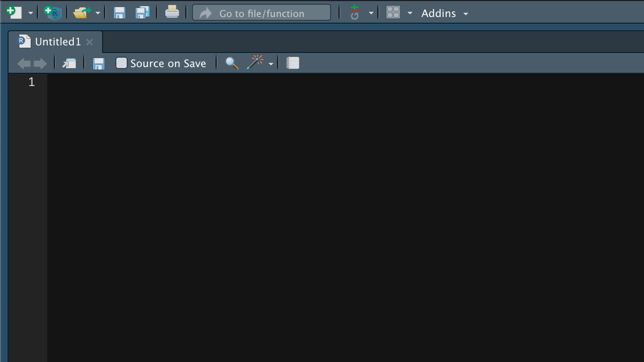Image resolution: width=644 pixels, height=362 pixels.
Task: Print the current file
Action: tap(172, 12)
